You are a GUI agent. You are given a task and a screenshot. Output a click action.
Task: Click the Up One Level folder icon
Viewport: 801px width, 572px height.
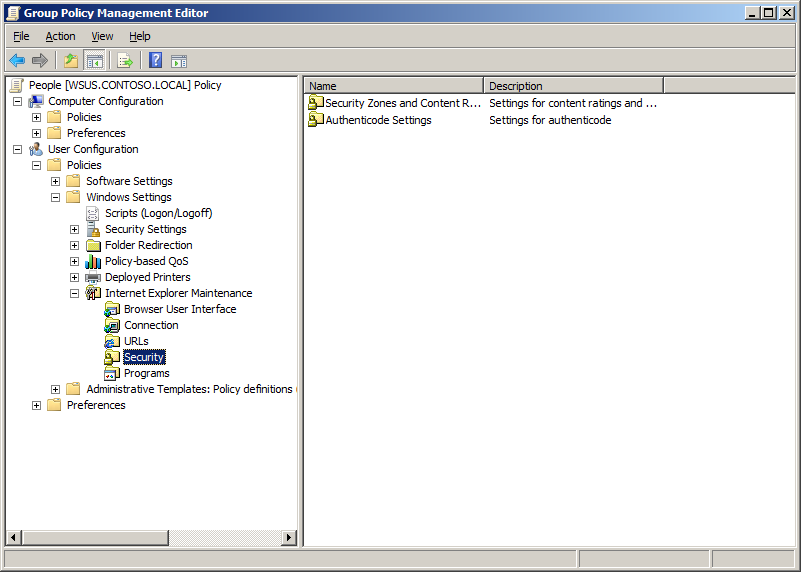pyautogui.click(x=70, y=60)
